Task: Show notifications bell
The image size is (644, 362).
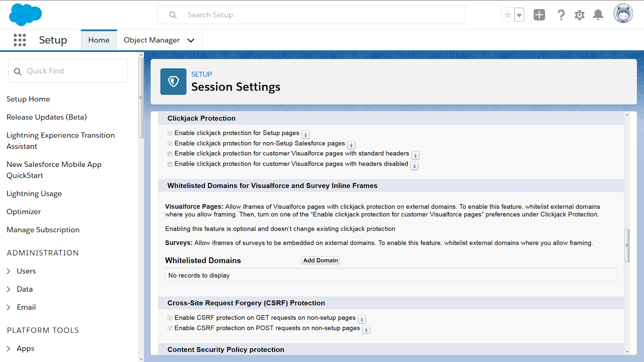Action: [598, 15]
